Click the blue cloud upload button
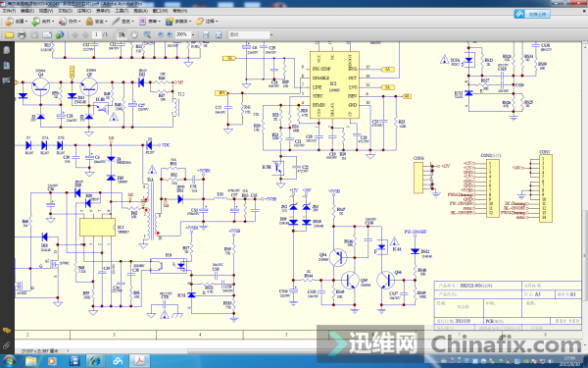The width and height of the screenshot is (588, 368). [532, 15]
